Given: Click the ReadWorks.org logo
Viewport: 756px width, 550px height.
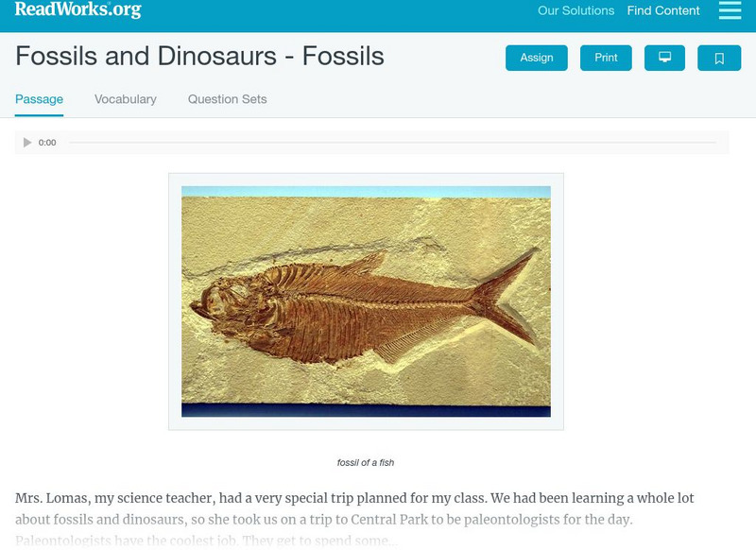Looking at the screenshot, I should (x=78, y=9).
